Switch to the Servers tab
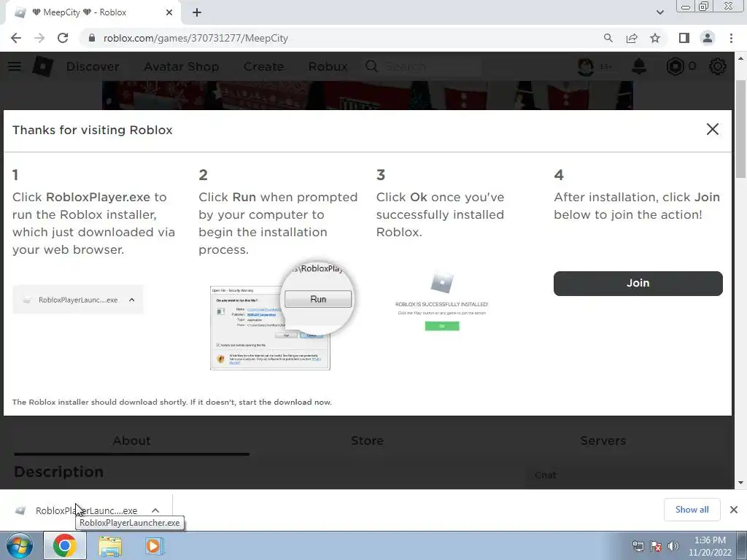747x560 pixels. pyautogui.click(x=603, y=440)
